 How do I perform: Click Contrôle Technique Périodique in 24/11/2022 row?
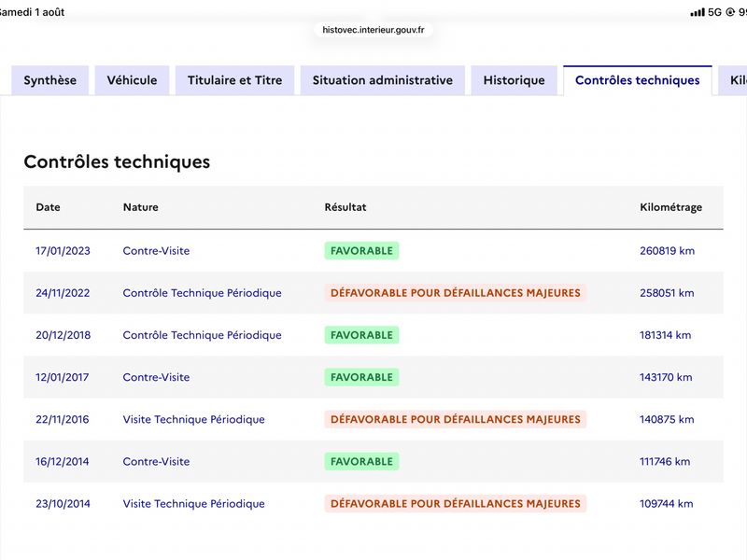pyautogui.click(x=202, y=293)
